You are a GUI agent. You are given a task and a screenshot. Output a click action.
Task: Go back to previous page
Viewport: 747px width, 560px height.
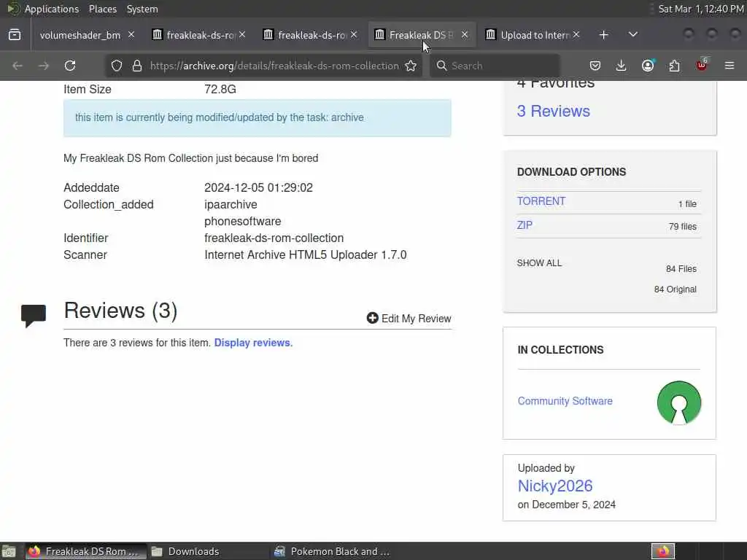[18, 66]
